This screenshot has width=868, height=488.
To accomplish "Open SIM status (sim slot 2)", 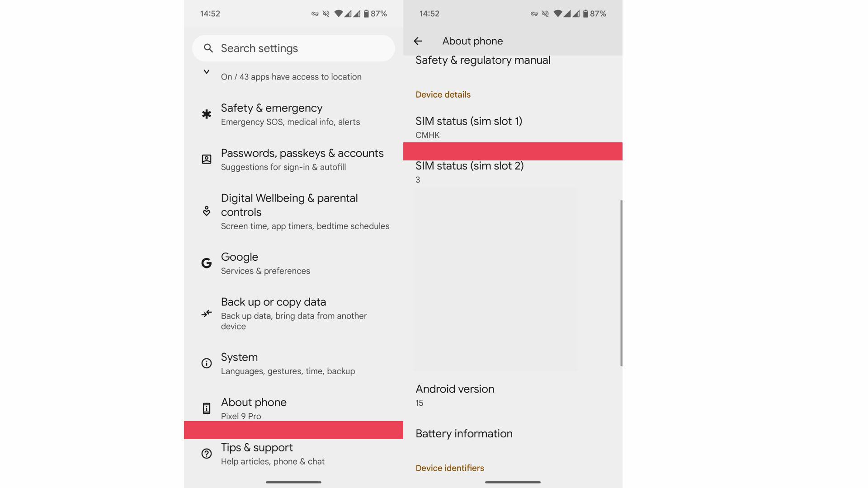I will coord(469,172).
